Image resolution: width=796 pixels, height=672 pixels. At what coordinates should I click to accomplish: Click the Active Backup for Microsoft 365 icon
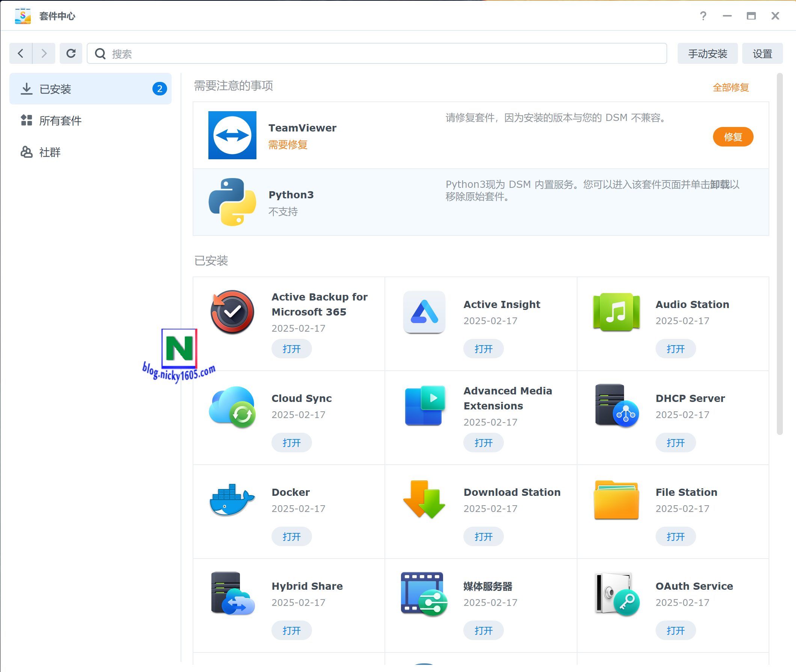coord(232,313)
